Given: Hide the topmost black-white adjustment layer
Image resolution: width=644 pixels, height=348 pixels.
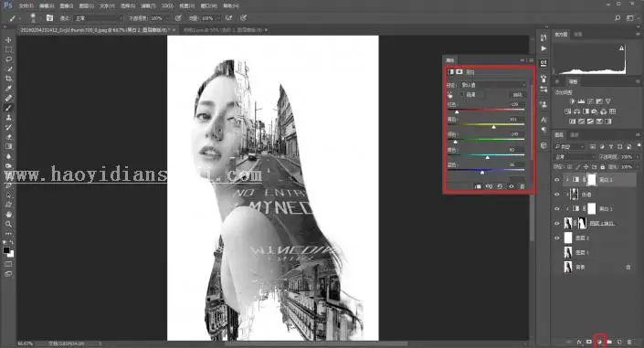Looking at the screenshot, I should coord(557,180).
